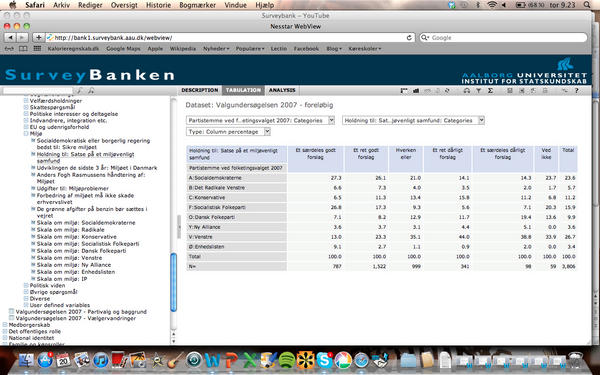Open Arkiv menu
This screenshot has height=375, width=600.
point(62,5)
